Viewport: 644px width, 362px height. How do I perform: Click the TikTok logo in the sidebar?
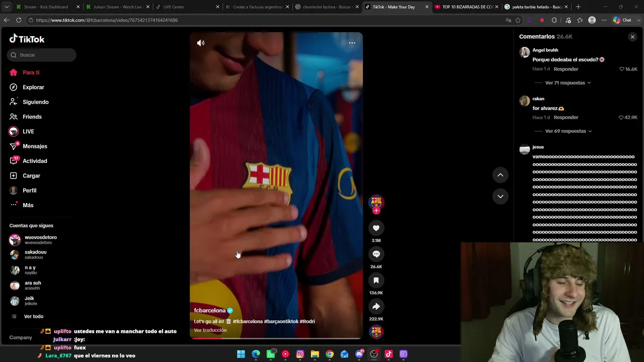point(27,39)
